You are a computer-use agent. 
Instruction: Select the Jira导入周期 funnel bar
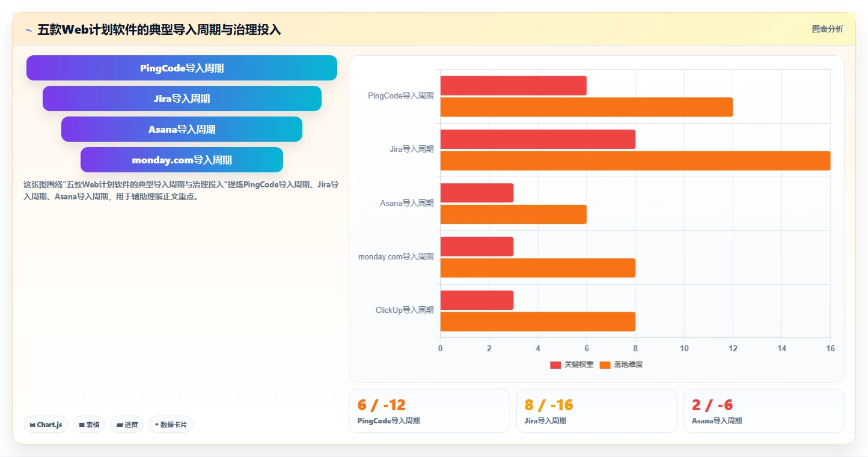182,98
